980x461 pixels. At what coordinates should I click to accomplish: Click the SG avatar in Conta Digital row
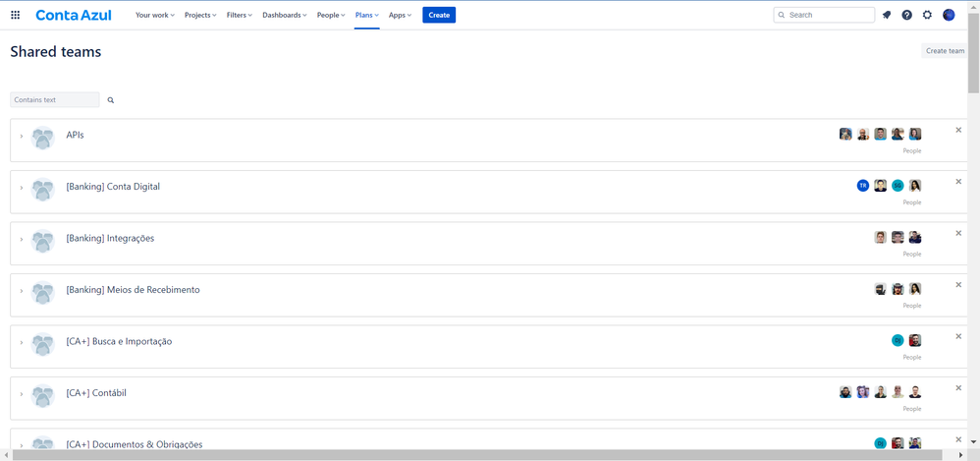(898, 185)
